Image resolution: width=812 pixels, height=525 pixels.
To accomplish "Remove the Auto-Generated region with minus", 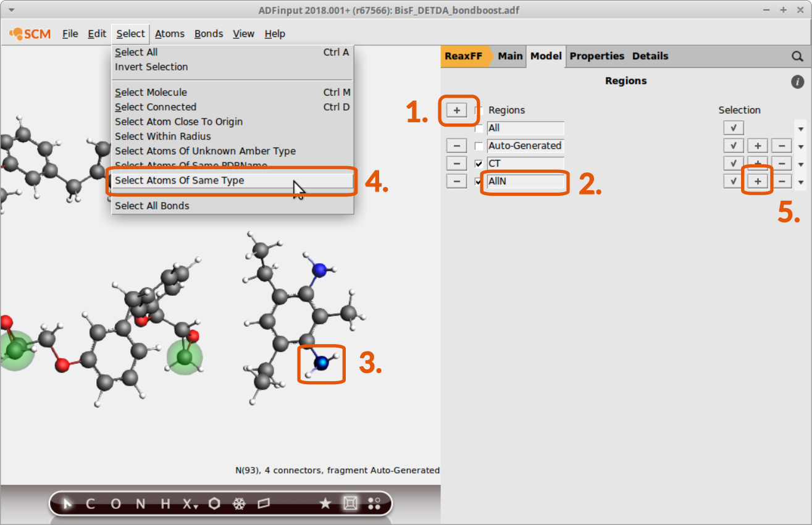I will tap(456, 146).
